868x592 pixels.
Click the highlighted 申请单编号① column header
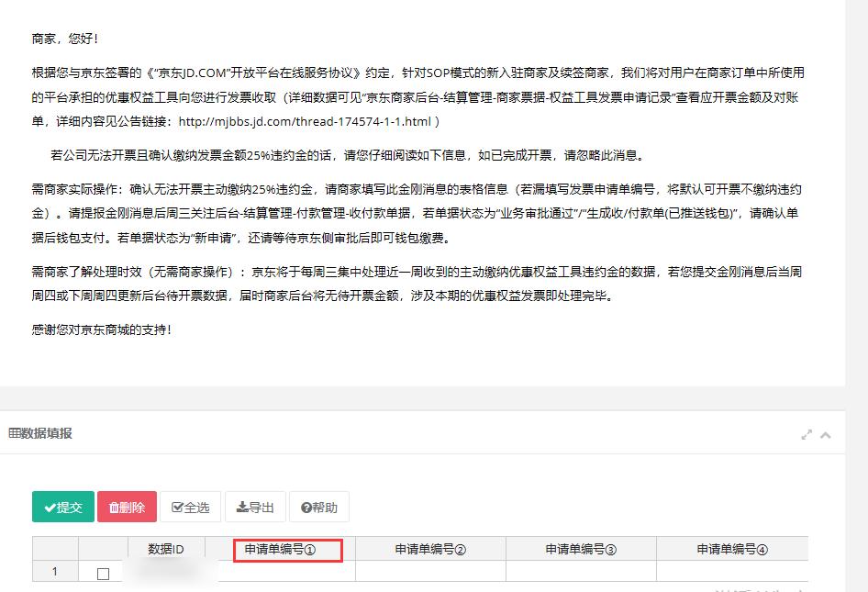click(287, 549)
